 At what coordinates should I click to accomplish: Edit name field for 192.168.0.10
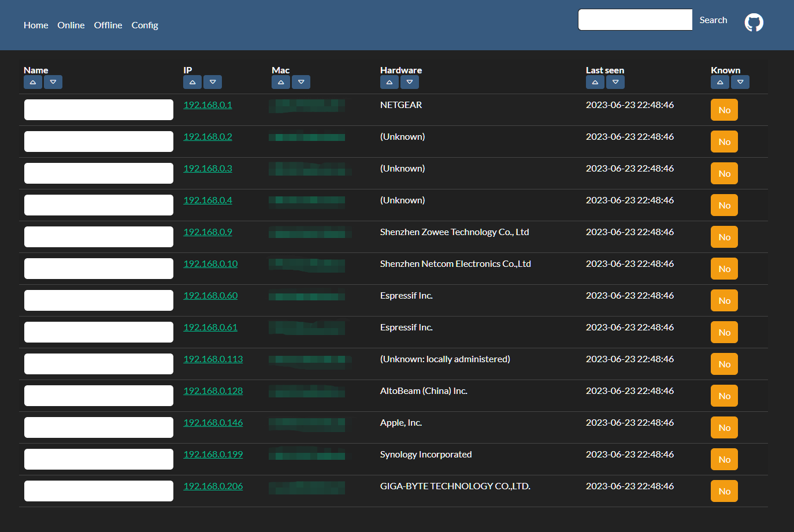99,269
